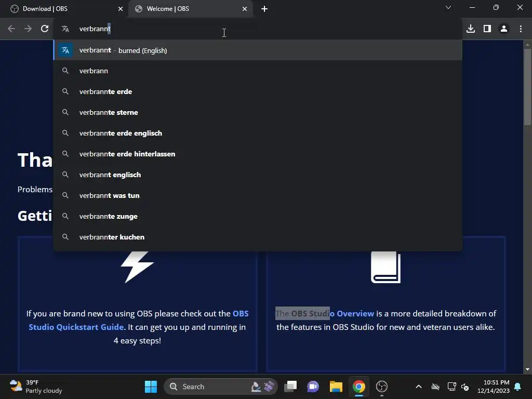Click the taskbar Search box

[220, 387]
